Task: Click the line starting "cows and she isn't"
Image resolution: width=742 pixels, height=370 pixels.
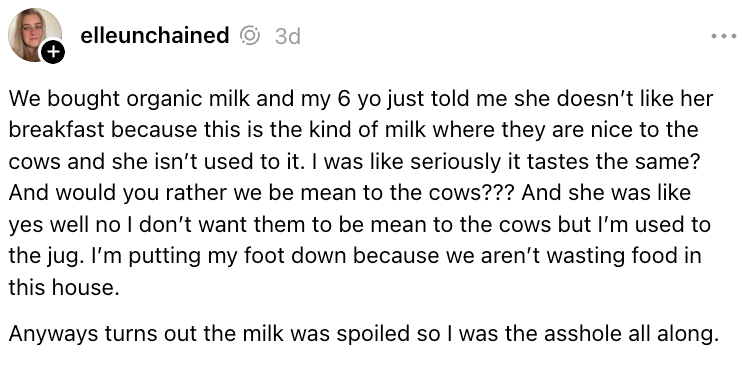Action: tap(354, 162)
